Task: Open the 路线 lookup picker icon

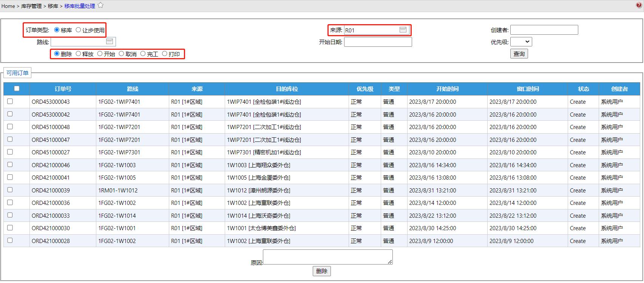Action: (x=110, y=42)
